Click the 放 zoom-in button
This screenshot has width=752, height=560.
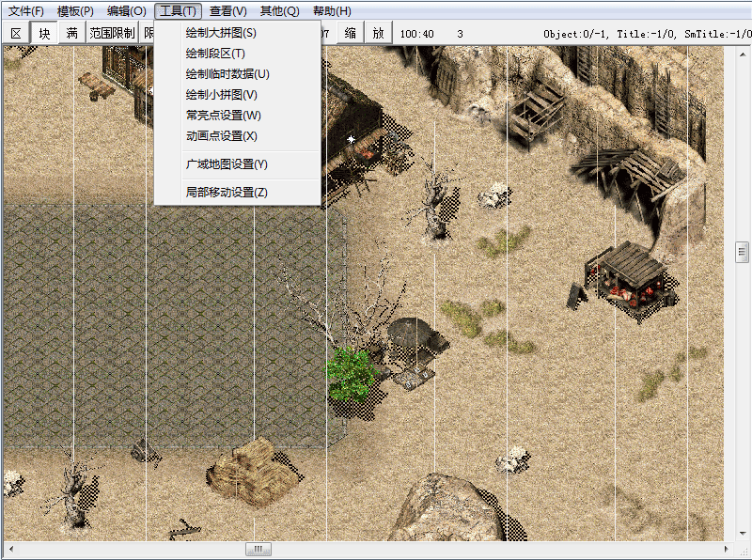click(x=379, y=33)
